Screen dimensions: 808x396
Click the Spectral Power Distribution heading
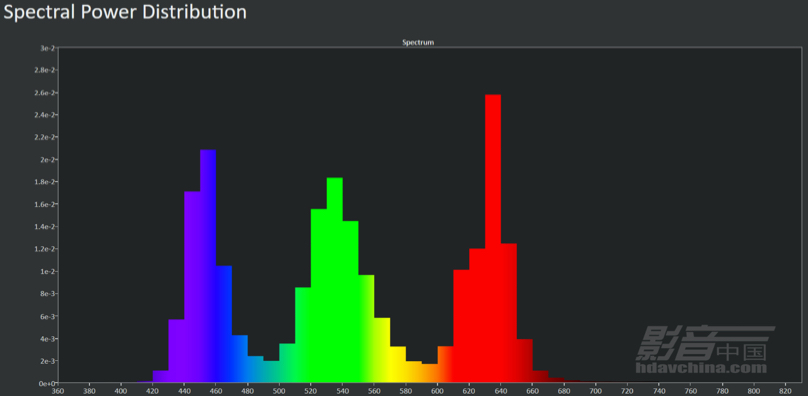point(125,12)
